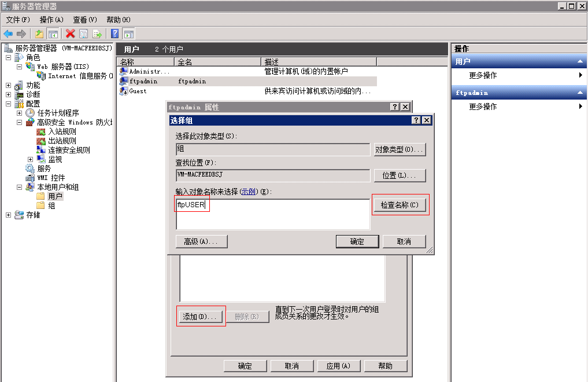Image resolution: width=588 pixels, height=382 pixels.
Task: Collapse the 配置 node
Action: pos(8,104)
